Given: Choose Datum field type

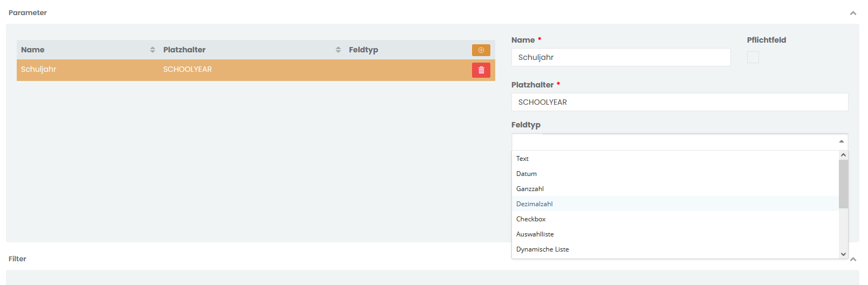Looking at the screenshot, I should coord(675,174).
